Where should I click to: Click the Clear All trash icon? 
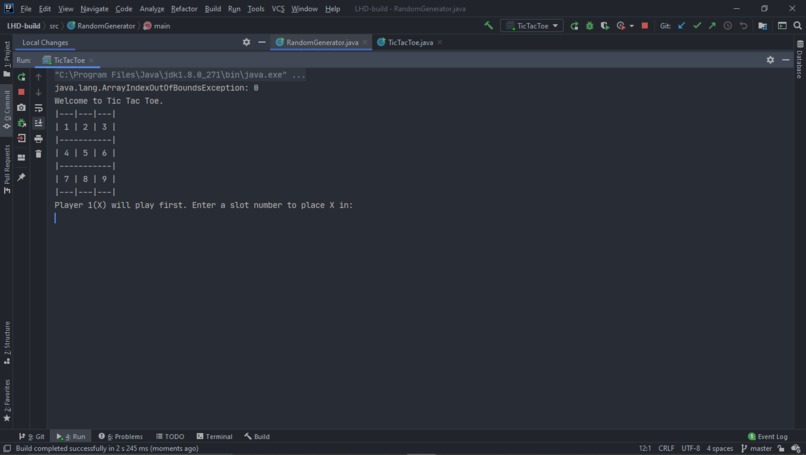[39, 154]
